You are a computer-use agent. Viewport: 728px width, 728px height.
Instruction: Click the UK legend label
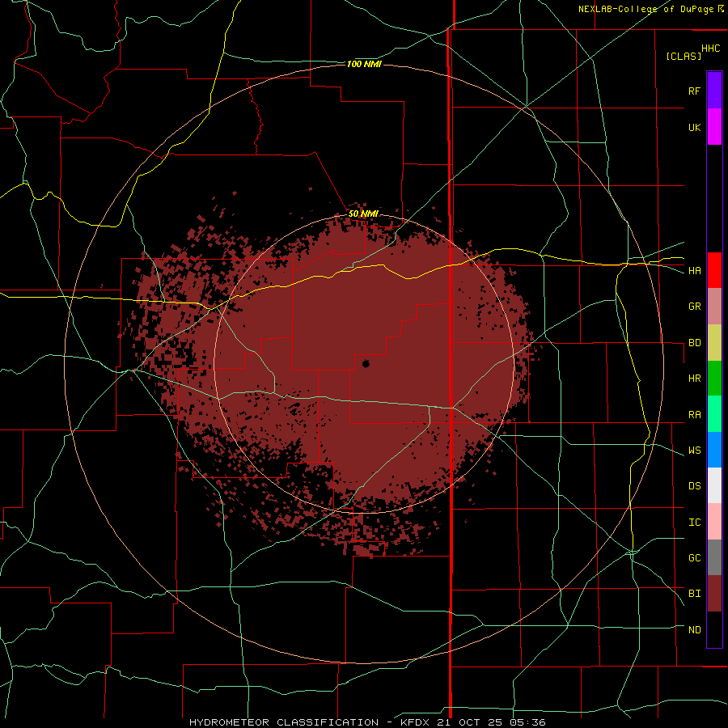coord(694,127)
